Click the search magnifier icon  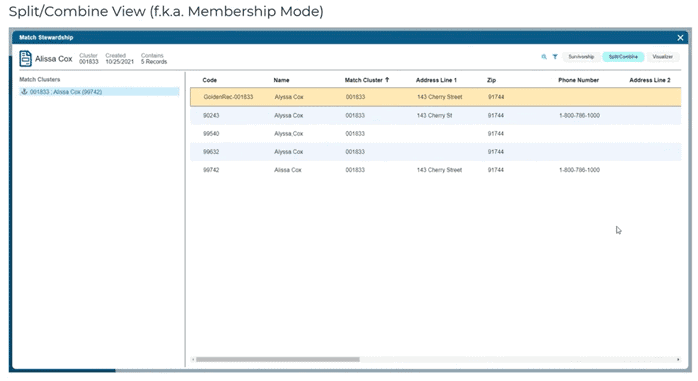[544, 57]
